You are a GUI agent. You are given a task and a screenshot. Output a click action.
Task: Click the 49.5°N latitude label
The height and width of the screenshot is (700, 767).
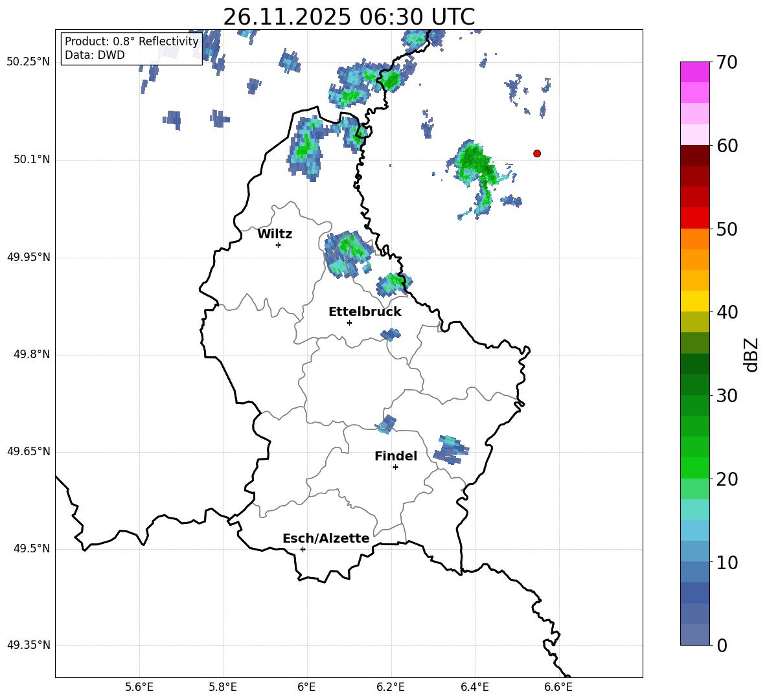click(31, 549)
